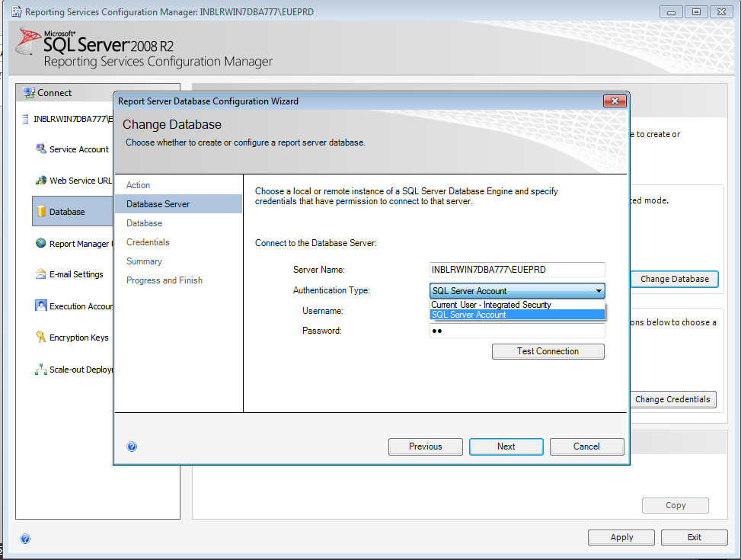The height and width of the screenshot is (560, 741).
Task: Click the 'Change Database' wizard heading
Action: [172, 124]
